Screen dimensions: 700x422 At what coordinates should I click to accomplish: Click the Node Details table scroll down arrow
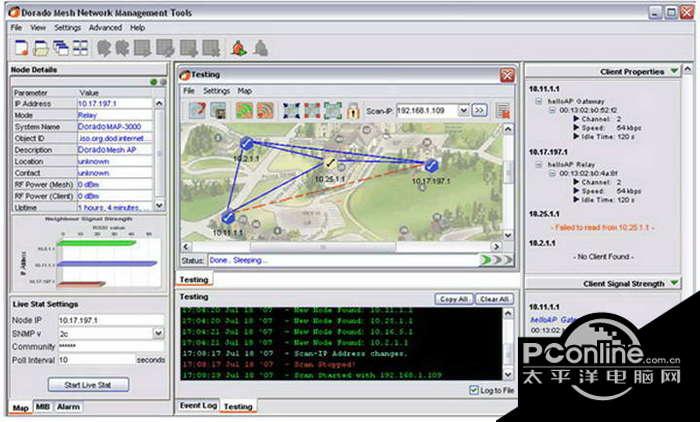[159, 205]
